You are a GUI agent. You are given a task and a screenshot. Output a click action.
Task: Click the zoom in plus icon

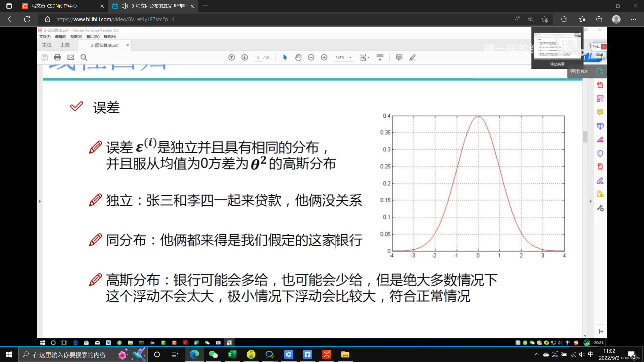click(324, 57)
